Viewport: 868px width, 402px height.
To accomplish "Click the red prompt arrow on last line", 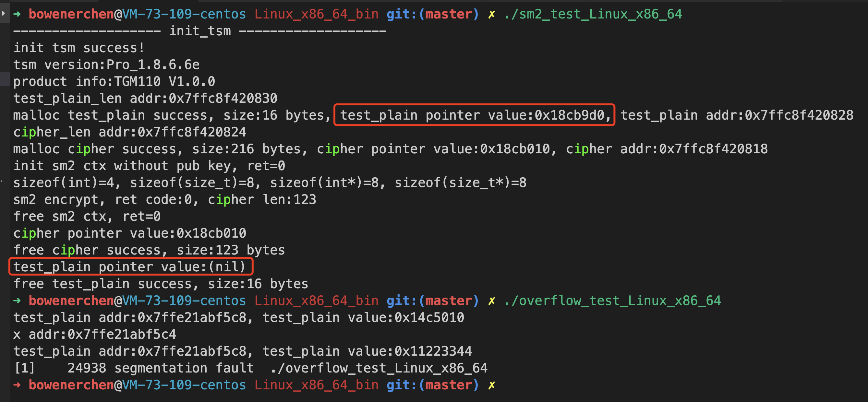I will click(x=17, y=385).
